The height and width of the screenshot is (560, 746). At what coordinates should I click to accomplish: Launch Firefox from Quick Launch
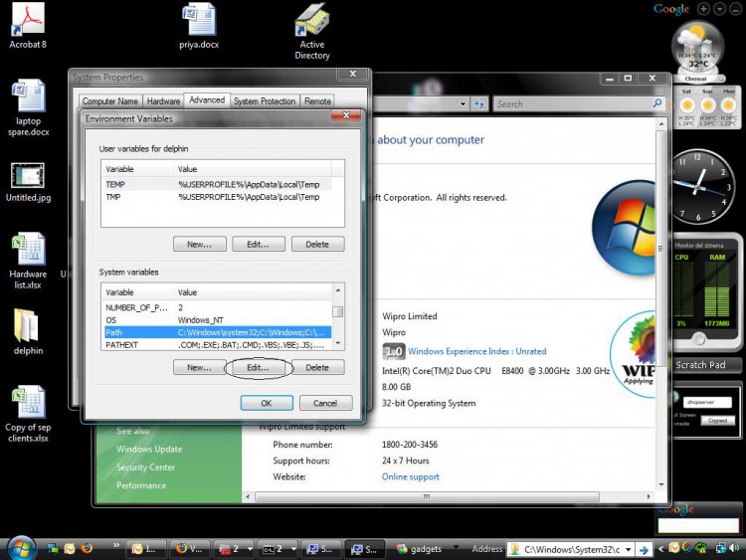point(87,549)
